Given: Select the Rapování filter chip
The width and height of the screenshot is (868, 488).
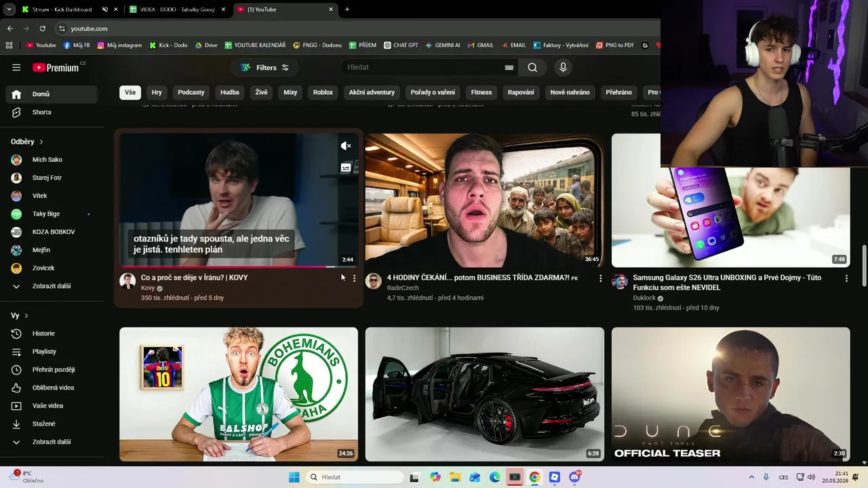Looking at the screenshot, I should click(x=521, y=92).
